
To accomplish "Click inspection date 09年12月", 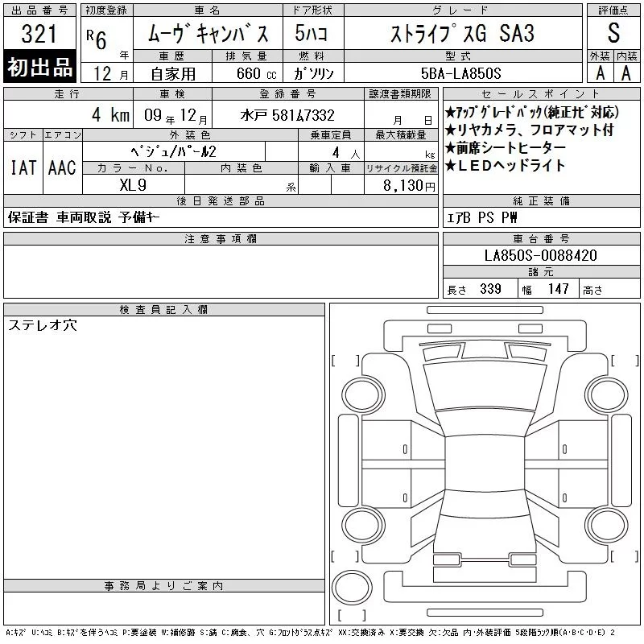I will click(175, 116).
